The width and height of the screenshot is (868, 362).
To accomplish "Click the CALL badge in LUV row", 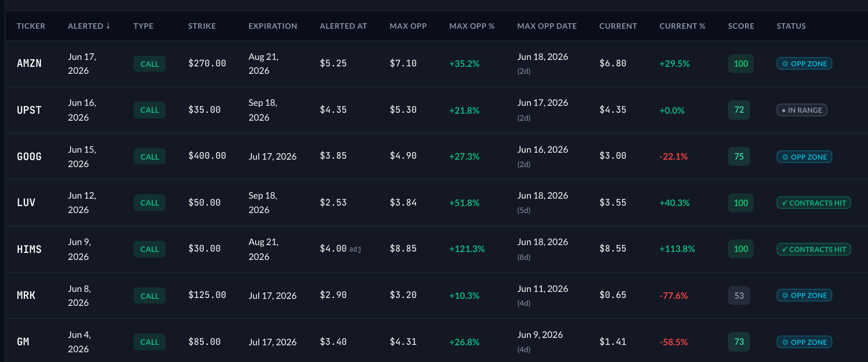I will point(149,203).
